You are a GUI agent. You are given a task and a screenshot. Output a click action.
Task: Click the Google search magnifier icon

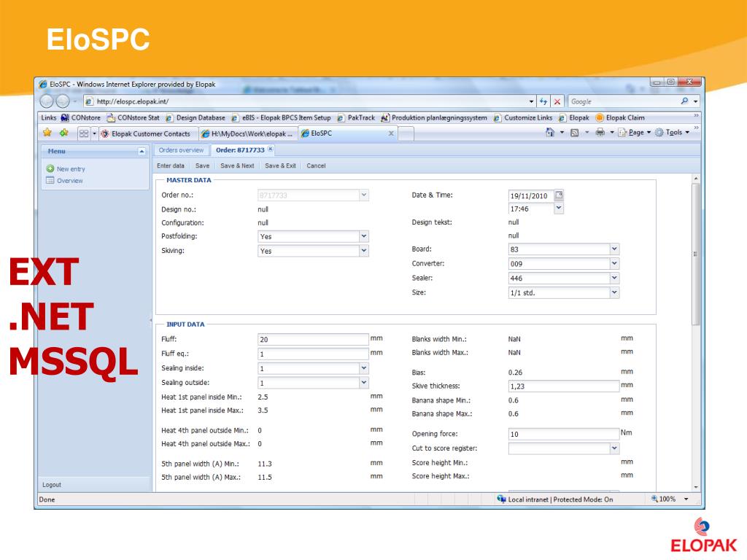click(x=684, y=101)
